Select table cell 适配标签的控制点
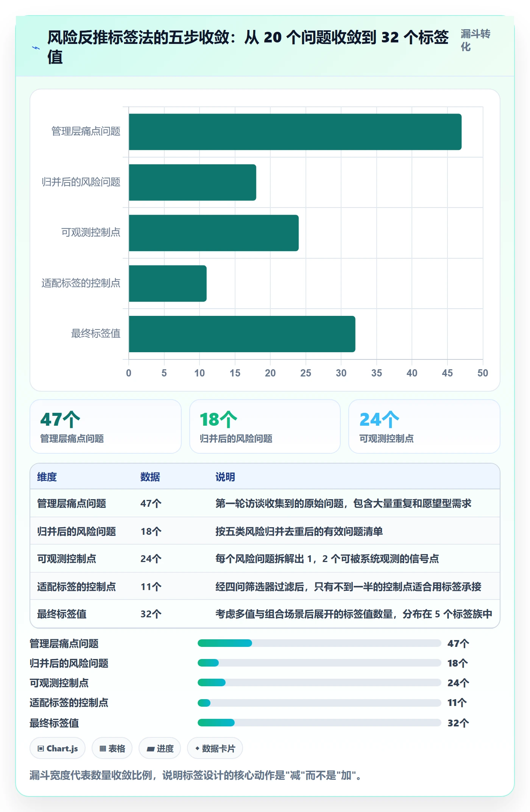This screenshot has height=812, width=530. (x=76, y=587)
